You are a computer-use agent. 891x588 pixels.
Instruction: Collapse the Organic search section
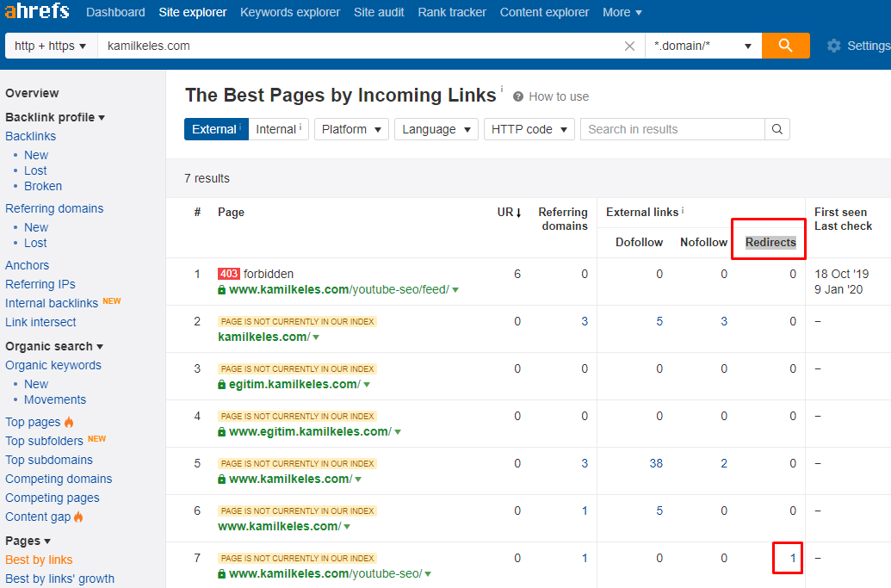click(54, 346)
